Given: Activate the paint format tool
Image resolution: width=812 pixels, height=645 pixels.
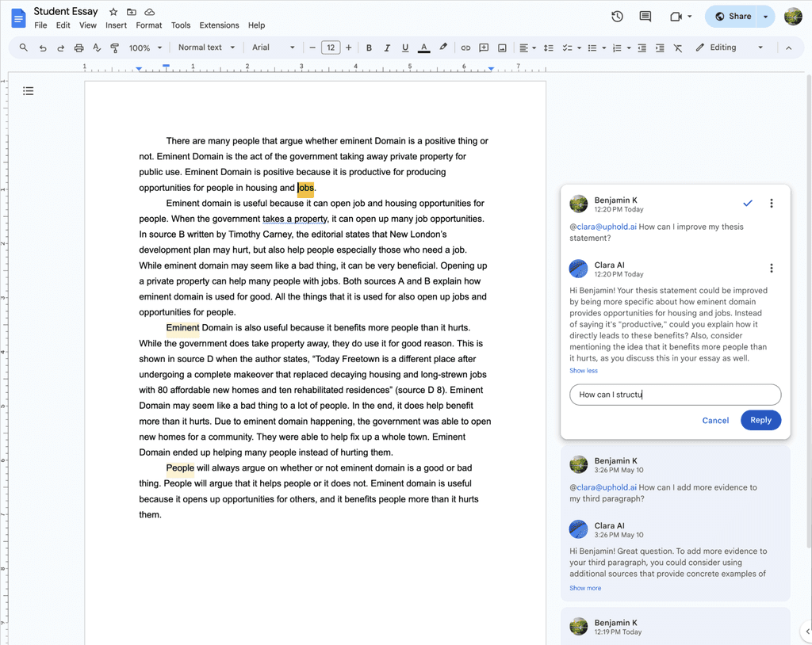Looking at the screenshot, I should [115, 48].
